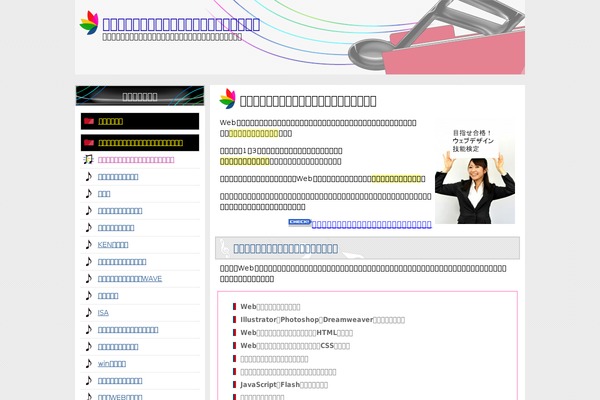The image size is (600, 400).
Task: Click the red flag icon in the longer black menu item
Action: pyautogui.click(x=89, y=143)
